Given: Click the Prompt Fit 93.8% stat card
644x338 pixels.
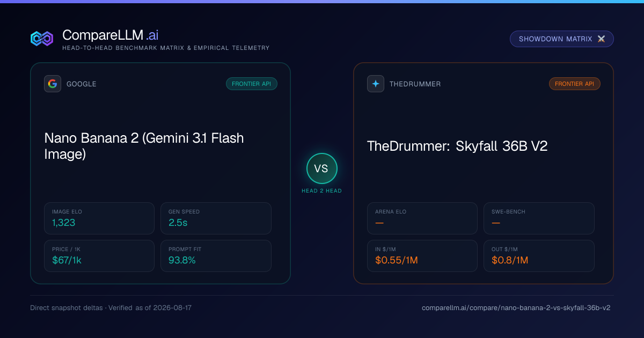Looking at the screenshot, I should pyautogui.click(x=216, y=256).
